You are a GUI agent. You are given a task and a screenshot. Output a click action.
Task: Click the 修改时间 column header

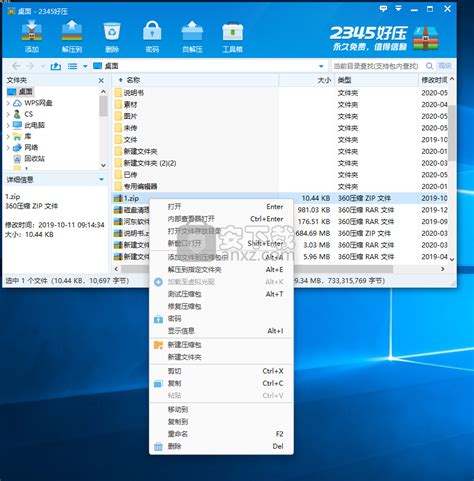coord(434,80)
